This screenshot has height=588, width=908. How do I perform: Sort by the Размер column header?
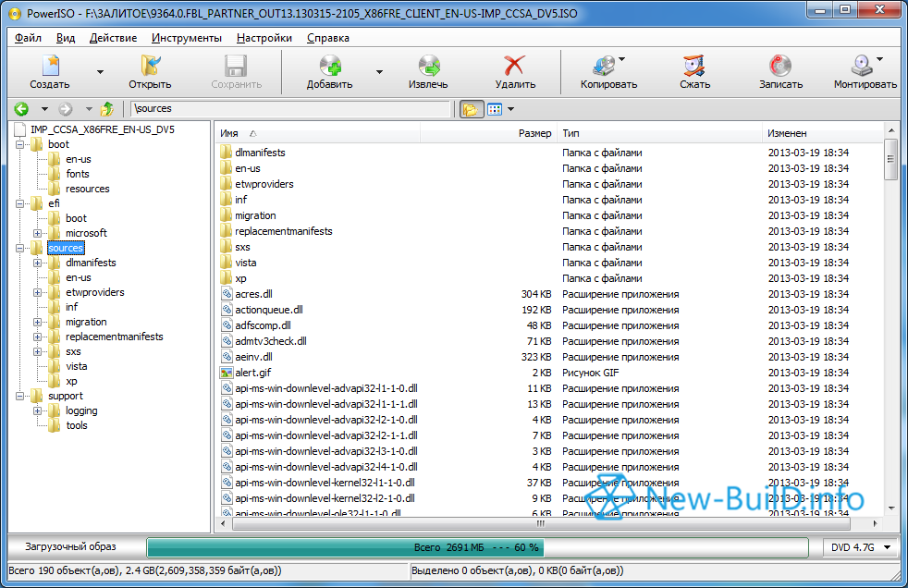488,133
